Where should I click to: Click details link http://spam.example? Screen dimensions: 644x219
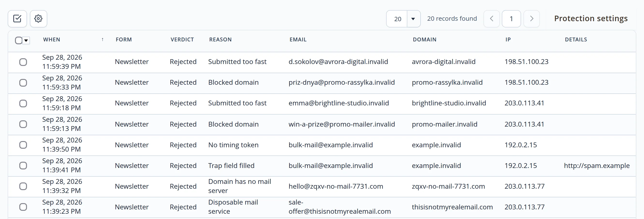click(597, 166)
